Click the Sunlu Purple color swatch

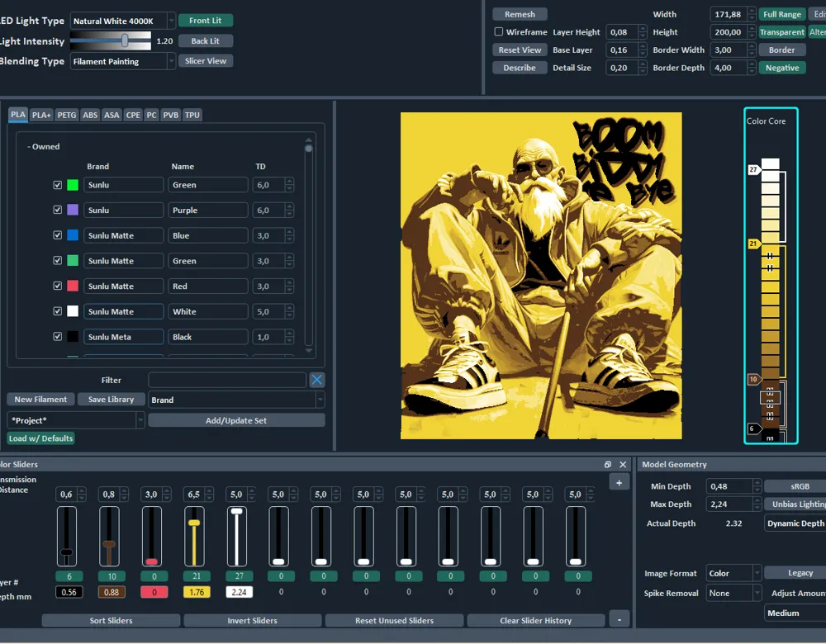tap(73, 210)
